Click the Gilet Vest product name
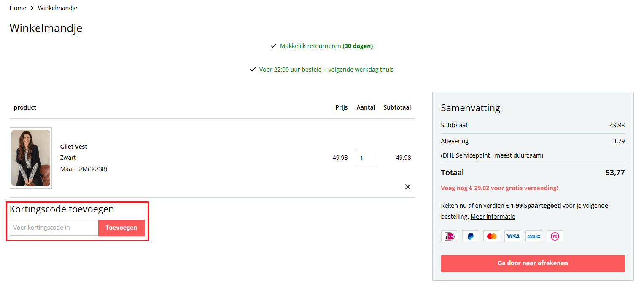 coord(74,147)
